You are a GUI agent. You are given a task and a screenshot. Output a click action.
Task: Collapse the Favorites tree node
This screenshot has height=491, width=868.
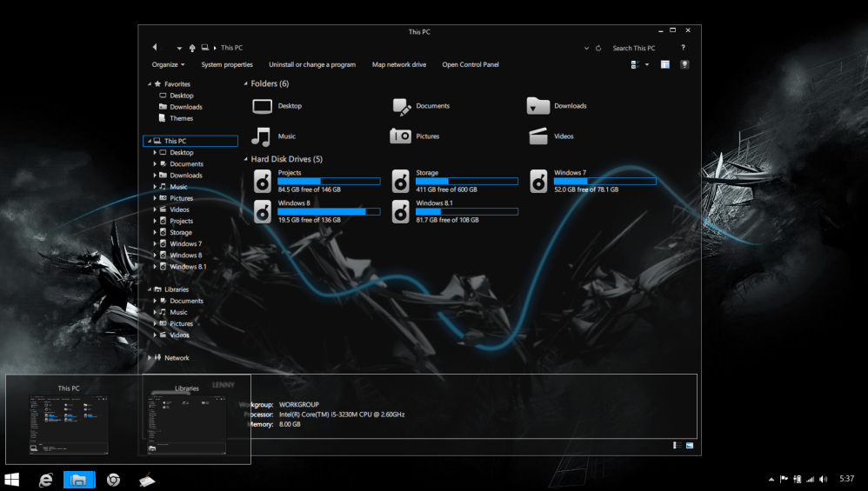(150, 84)
